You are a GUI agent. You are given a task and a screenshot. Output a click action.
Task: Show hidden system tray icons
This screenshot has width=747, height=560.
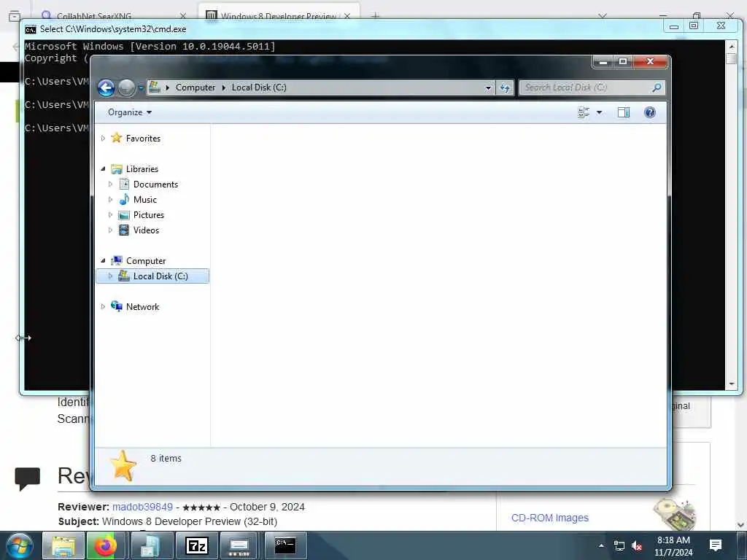pos(601,545)
